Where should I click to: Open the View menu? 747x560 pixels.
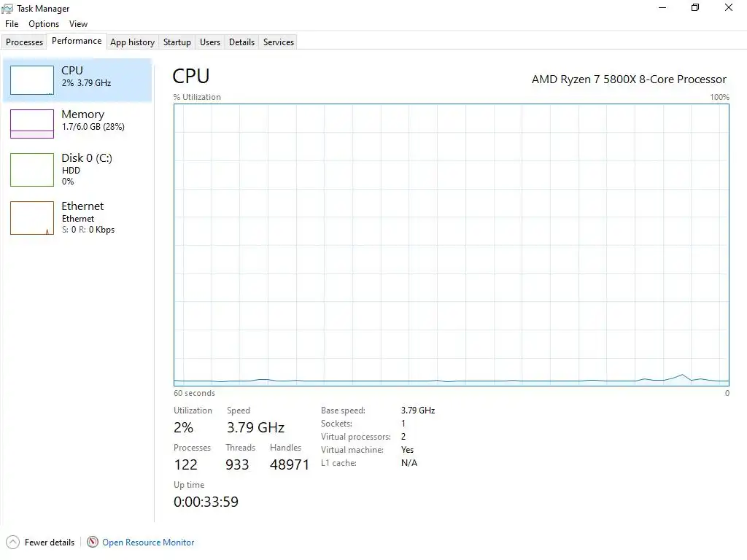[x=78, y=24]
